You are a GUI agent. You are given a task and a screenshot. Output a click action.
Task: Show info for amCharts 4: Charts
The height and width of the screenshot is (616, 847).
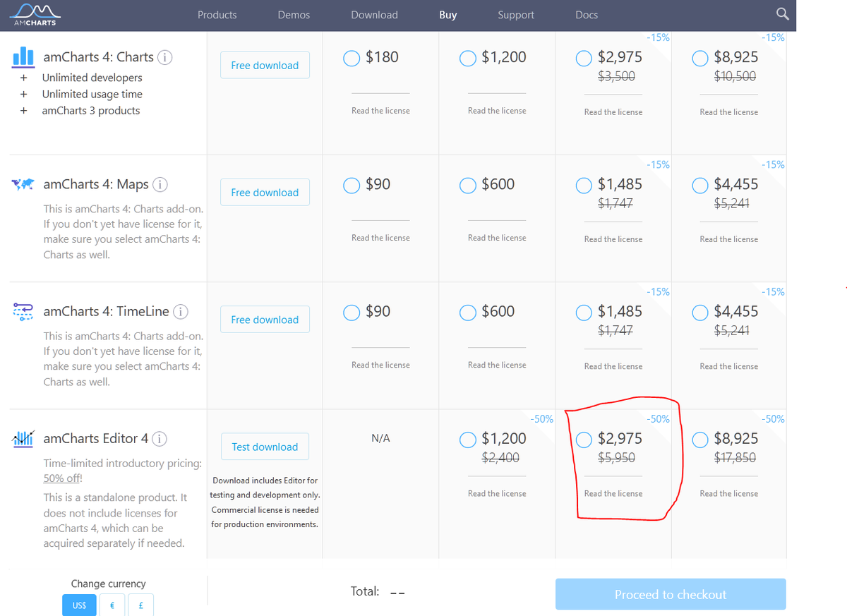164,57
